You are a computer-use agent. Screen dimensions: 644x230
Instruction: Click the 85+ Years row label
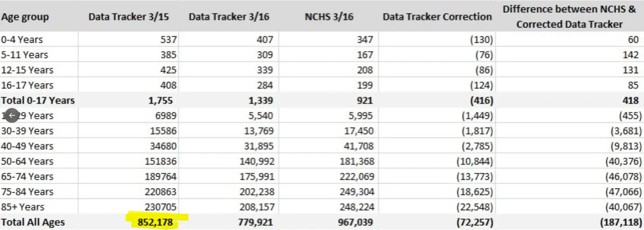(x=23, y=207)
